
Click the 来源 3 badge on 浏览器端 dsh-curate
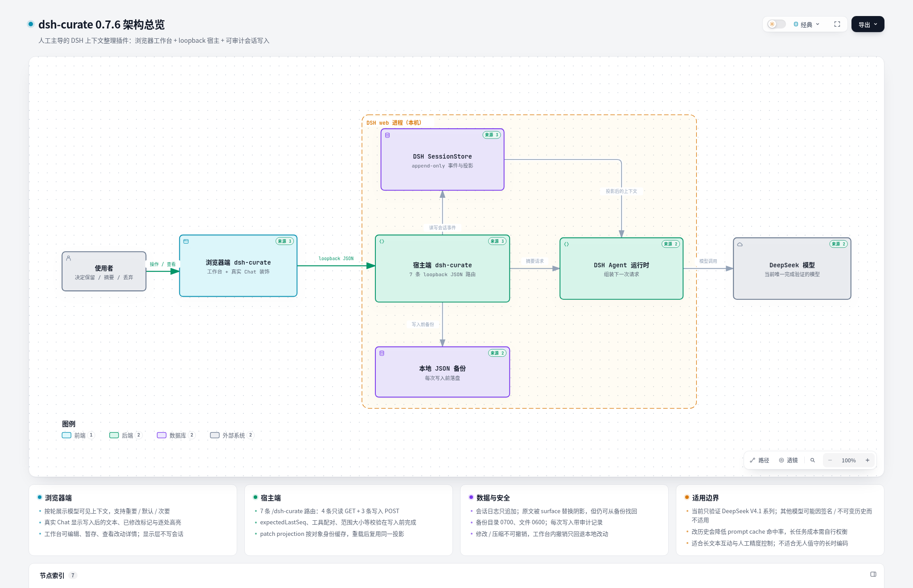coord(284,241)
